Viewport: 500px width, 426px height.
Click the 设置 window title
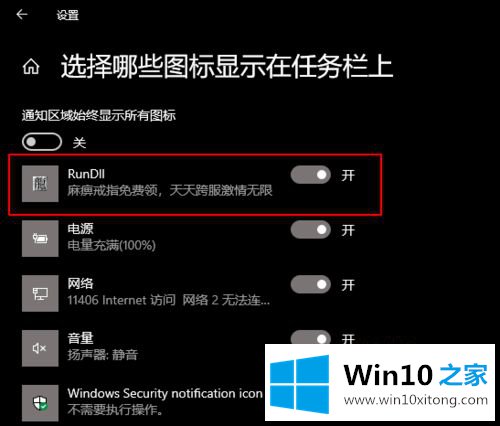tap(68, 15)
